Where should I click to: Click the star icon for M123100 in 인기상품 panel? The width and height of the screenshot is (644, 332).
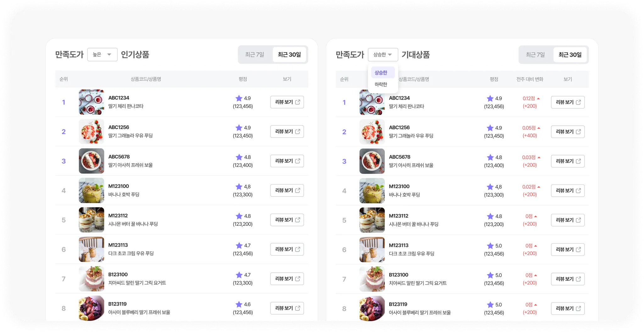(x=239, y=187)
